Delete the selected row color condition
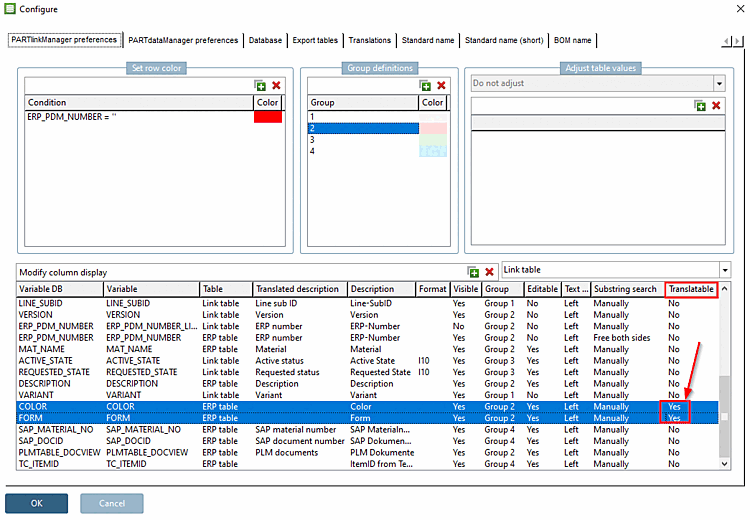 tap(276, 86)
